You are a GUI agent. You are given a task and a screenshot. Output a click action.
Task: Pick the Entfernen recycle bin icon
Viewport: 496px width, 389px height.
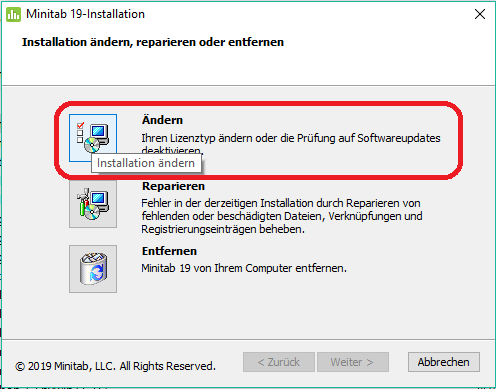pos(93,269)
